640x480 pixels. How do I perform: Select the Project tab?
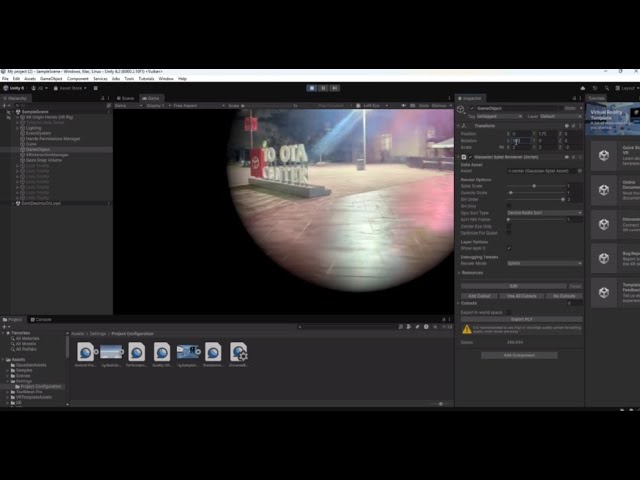[13, 320]
